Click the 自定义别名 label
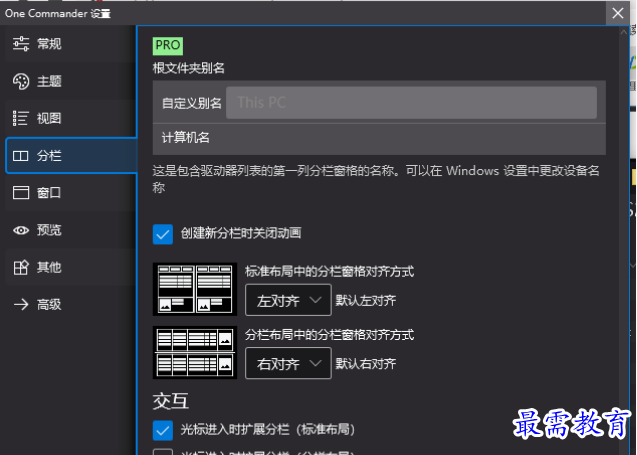The width and height of the screenshot is (637, 455). 192,103
